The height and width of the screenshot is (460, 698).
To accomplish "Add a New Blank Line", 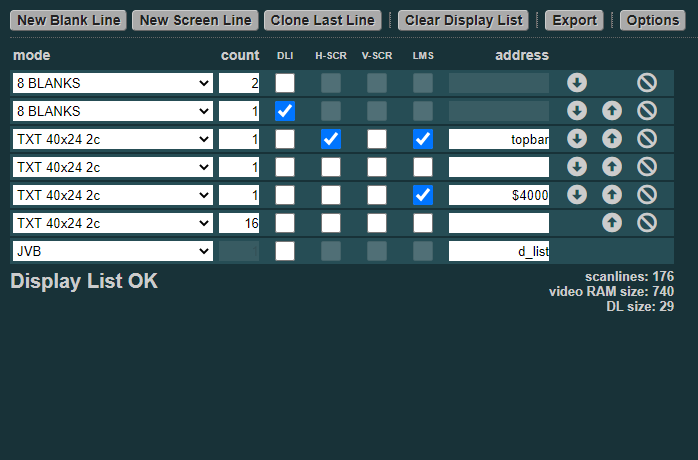I will tap(69, 20).
